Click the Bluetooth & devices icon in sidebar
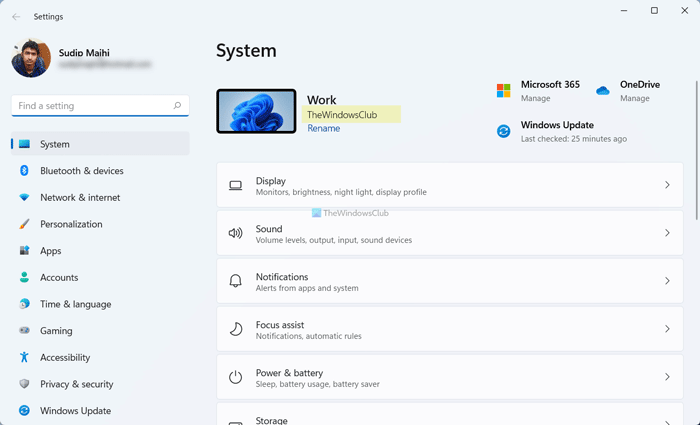Image resolution: width=700 pixels, height=425 pixels. tap(24, 171)
